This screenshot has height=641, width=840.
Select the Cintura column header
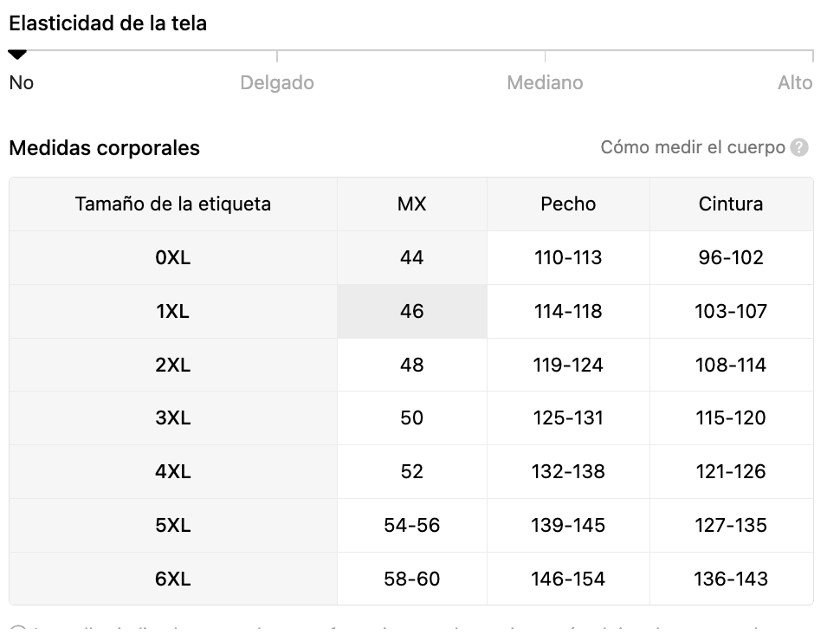[x=731, y=204]
